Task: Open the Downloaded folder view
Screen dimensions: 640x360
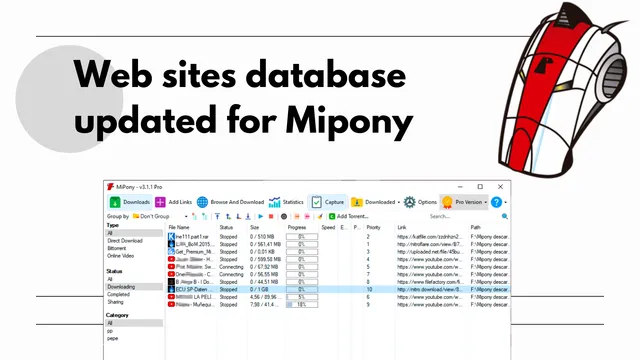Action: click(373, 202)
